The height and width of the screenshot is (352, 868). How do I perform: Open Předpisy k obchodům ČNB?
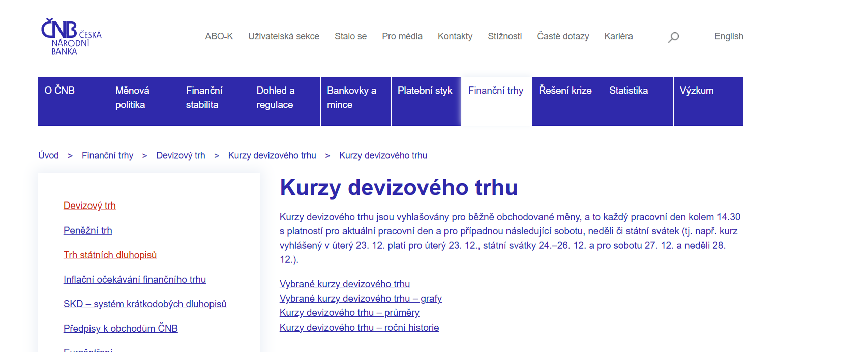121,328
